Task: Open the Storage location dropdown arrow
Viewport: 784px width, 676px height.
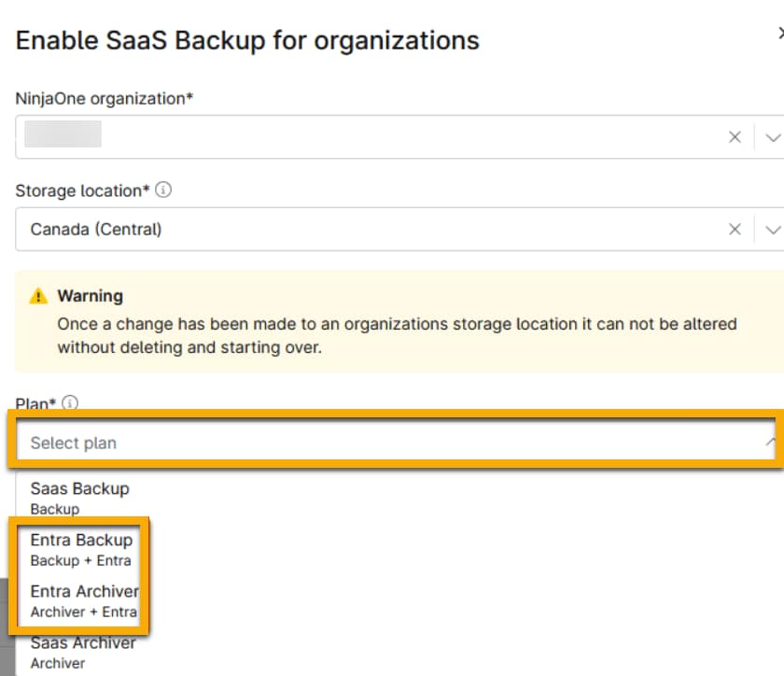Action: (x=772, y=229)
